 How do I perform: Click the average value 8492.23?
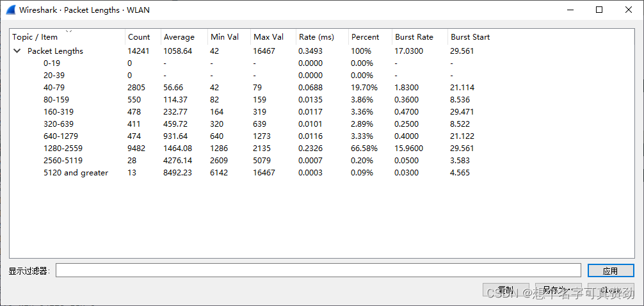click(177, 172)
